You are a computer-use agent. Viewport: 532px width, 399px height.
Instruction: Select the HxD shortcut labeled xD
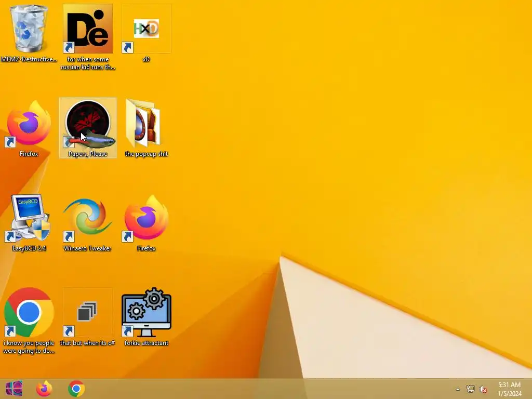click(x=146, y=29)
